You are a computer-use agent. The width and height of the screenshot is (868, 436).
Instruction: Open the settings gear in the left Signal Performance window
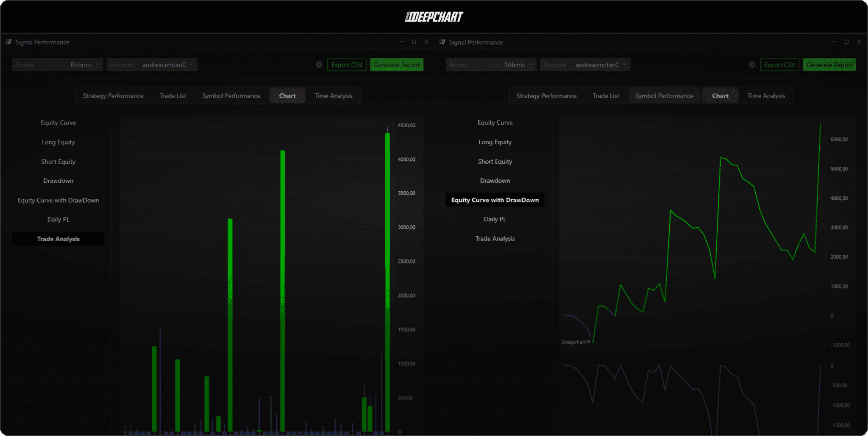click(319, 64)
